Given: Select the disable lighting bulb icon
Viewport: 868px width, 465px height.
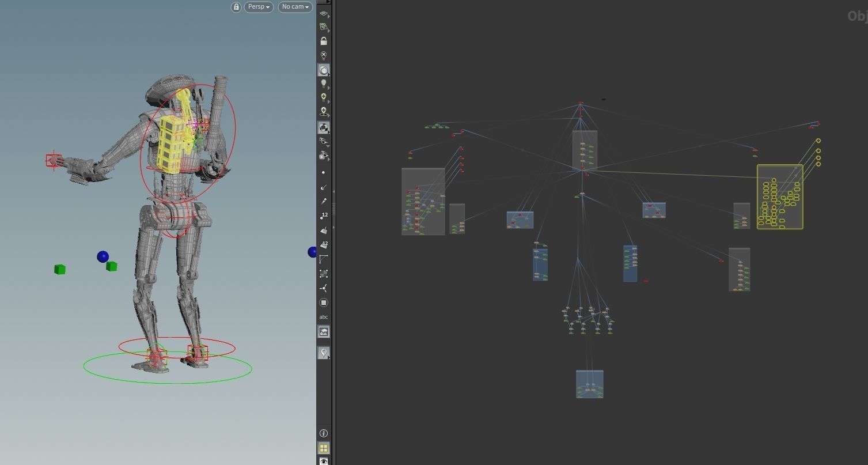Looking at the screenshot, I should click(x=324, y=56).
